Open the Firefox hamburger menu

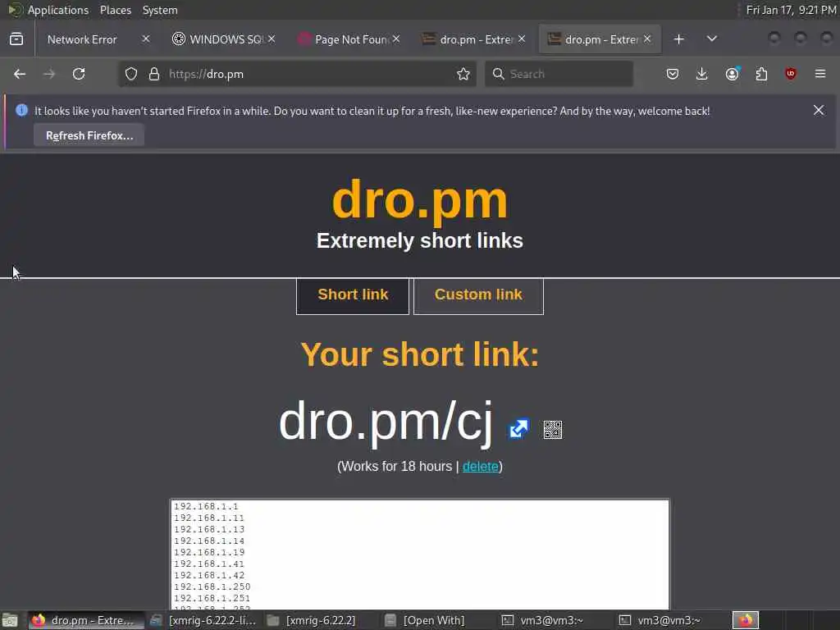pyautogui.click(x=820, y=74)
